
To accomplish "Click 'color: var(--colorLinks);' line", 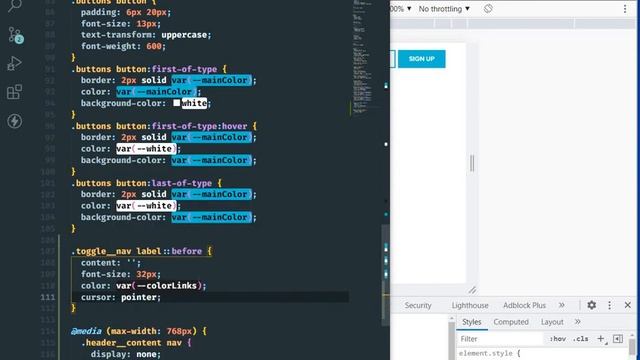I will [x=144, y=286].
